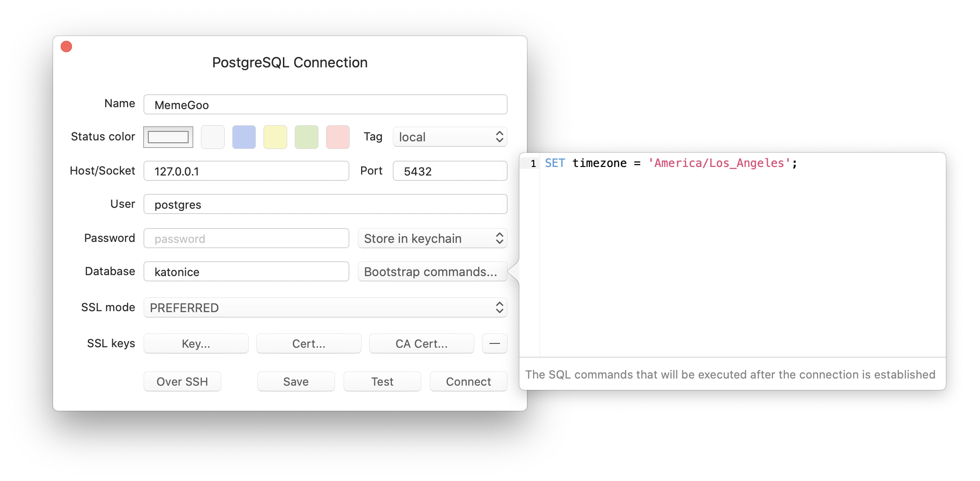The image size is (980, 481).
Task: Choose the green status color
Action: pos(306,137)
